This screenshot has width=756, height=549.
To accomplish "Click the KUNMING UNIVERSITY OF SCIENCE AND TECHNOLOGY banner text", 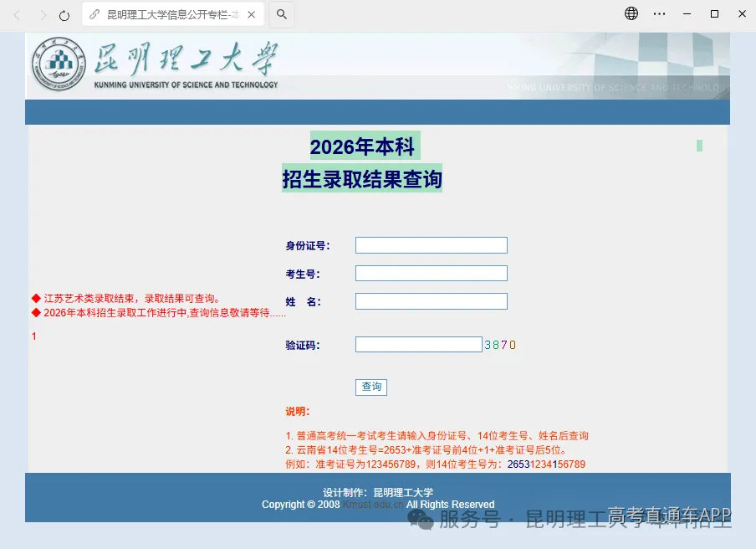I will [186, 85].
